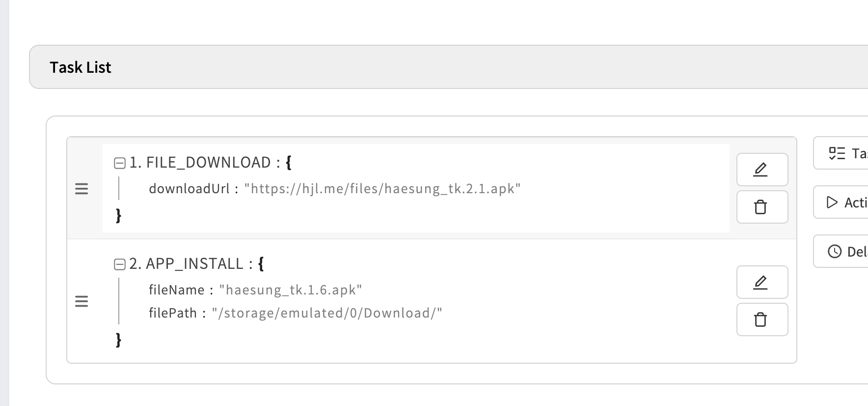Click the 1. FILE_DOWNLOAD node label

click(x=200, y=163)
